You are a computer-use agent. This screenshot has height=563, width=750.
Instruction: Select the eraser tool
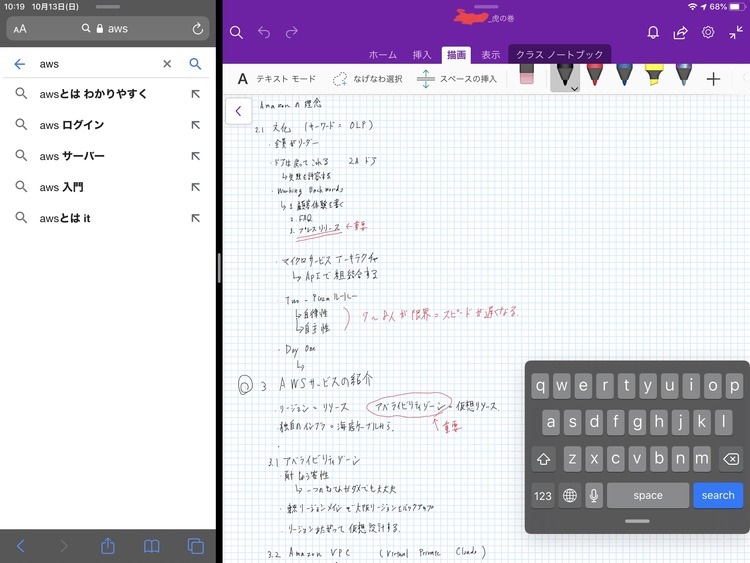pos(526,75)
